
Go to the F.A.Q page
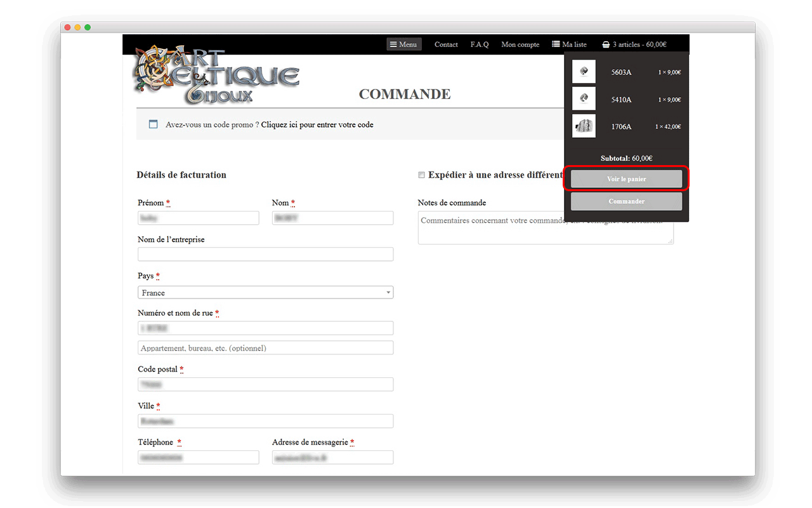(480, 44)
